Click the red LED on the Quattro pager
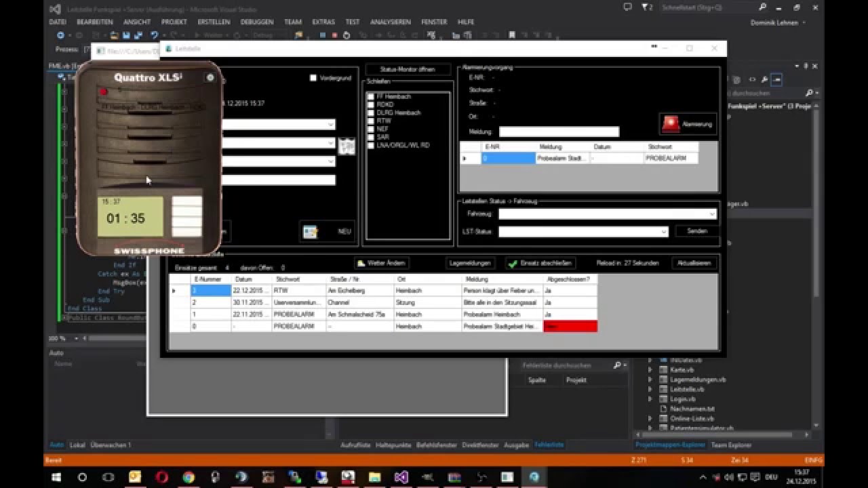 104,91
